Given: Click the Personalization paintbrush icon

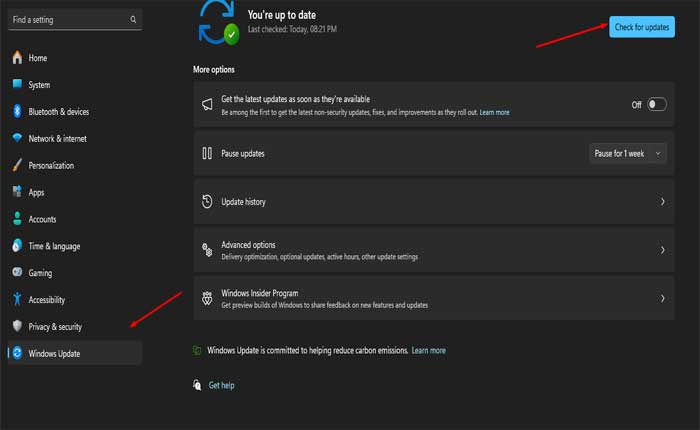Looking at the screenshot, I should pos(17,165).
